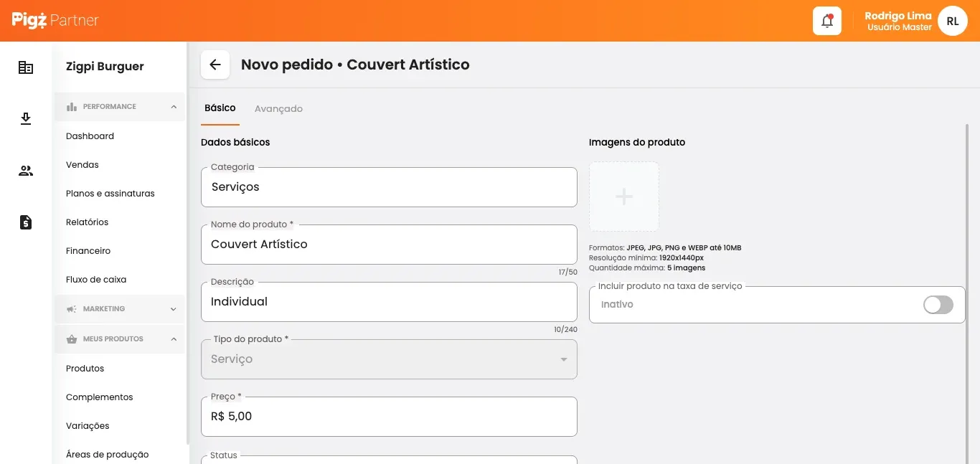The height and width of the screenshot is (464, 980).
Task: Enable the Incluir produto na taxa de serviço toggle
Action: click(x=938, y=304)
